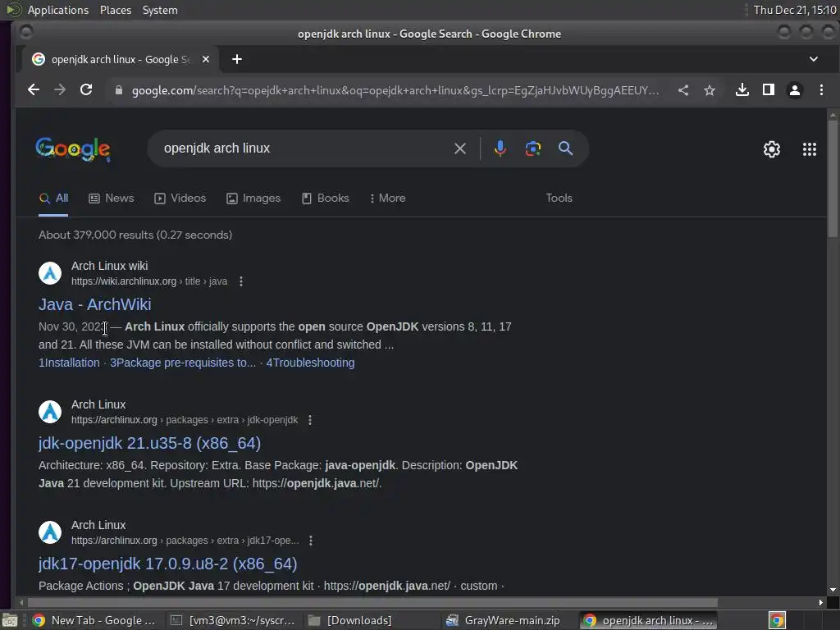Share this page from address bar
Screen dimensions: 840x630
(683, 90)
